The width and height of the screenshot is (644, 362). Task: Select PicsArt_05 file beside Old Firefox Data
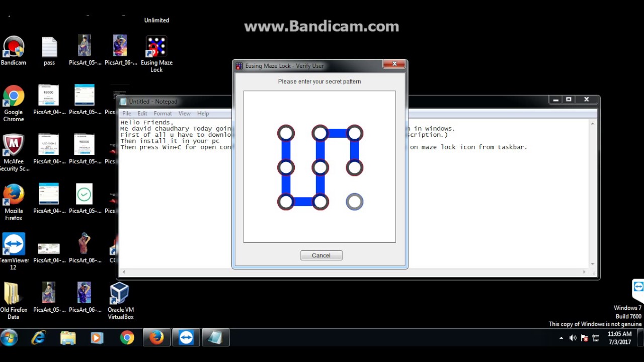(49, 297)
